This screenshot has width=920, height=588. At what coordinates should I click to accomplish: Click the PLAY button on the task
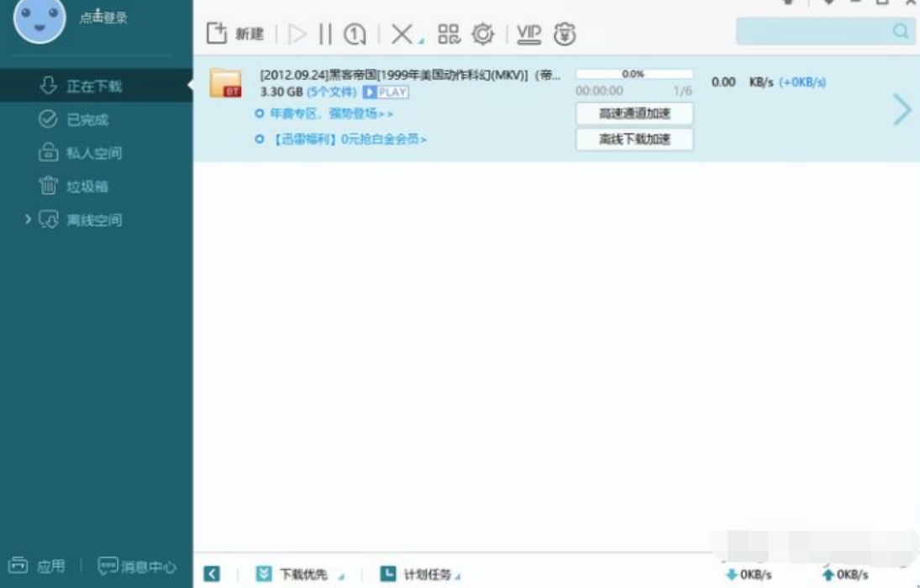click(x=386, y=92)
